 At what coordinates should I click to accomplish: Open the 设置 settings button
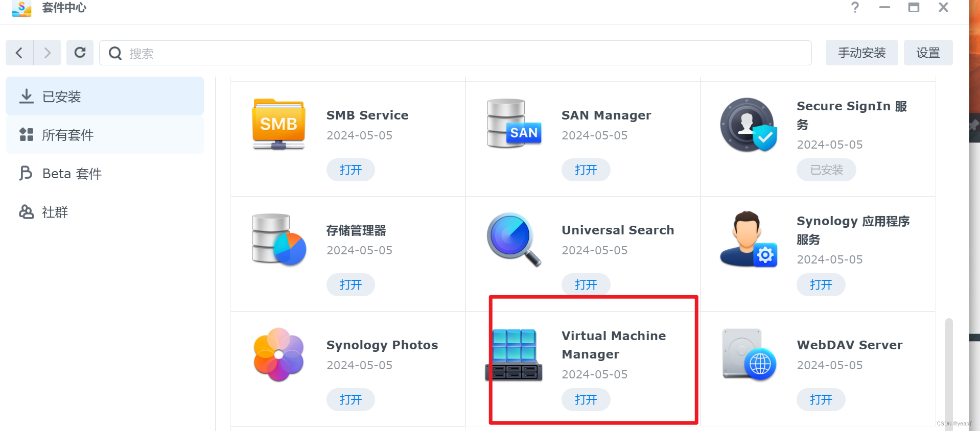[928, 53]
